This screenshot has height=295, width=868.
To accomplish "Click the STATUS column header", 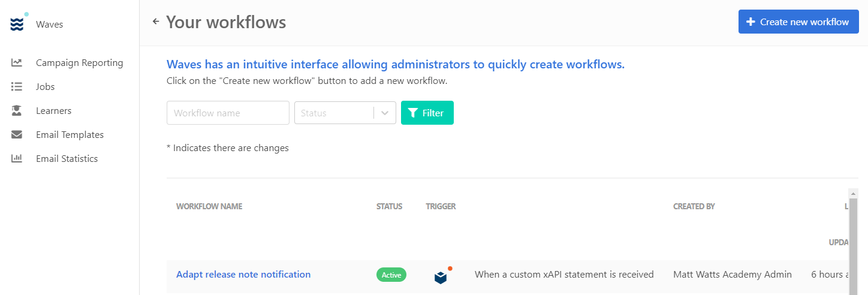I will (x=389, y=206).
